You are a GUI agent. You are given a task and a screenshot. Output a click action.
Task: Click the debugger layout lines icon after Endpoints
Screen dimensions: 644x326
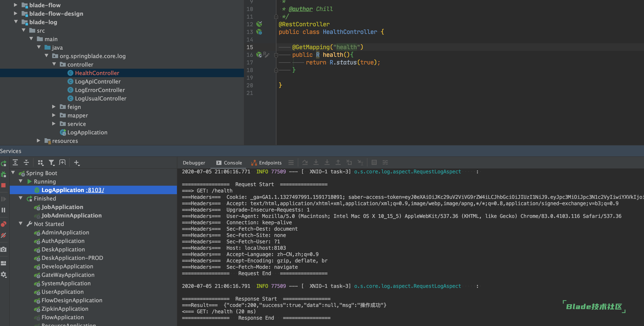pos(291,163)
